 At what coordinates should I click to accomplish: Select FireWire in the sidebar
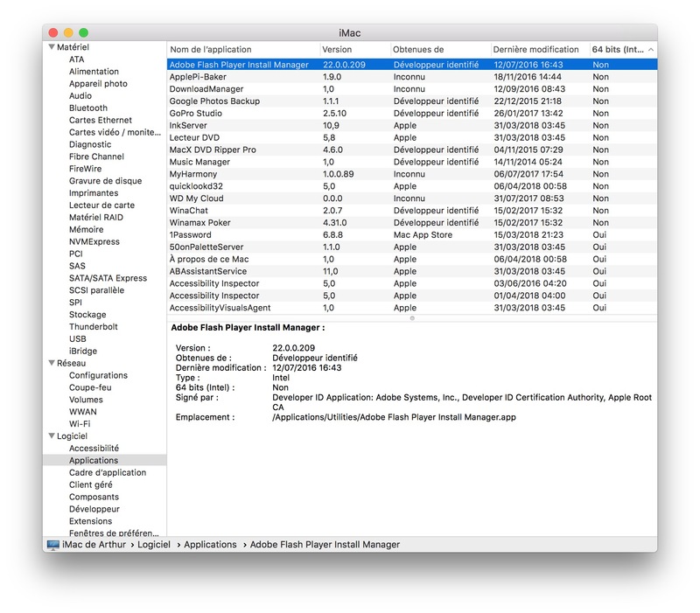point(85,169)
